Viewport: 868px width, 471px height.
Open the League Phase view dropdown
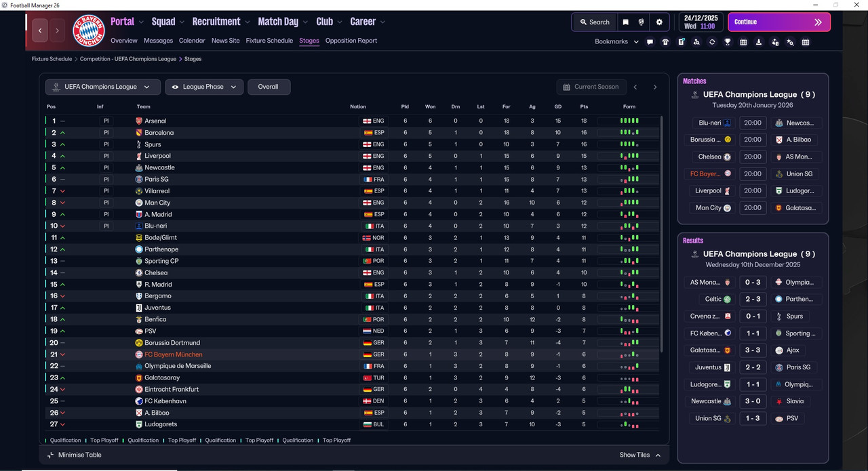(x=204, y=87)
